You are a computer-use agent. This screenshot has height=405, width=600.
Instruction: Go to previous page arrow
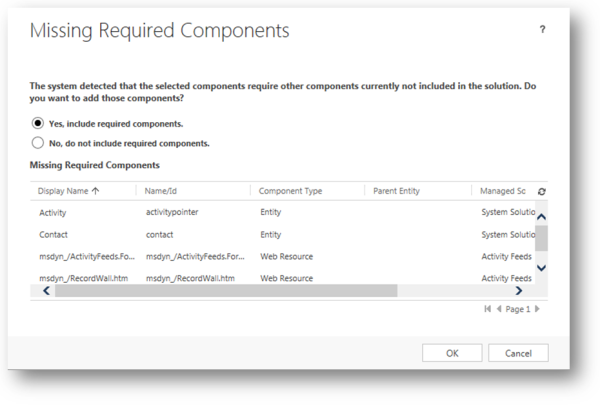click(x=498, y=309)
